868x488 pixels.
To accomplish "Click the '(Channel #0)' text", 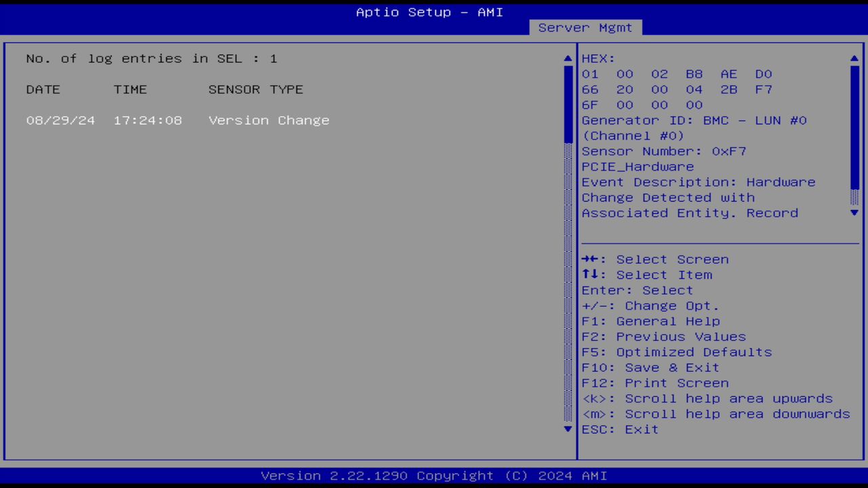I will pyautogui.click(x=633, y=136).
